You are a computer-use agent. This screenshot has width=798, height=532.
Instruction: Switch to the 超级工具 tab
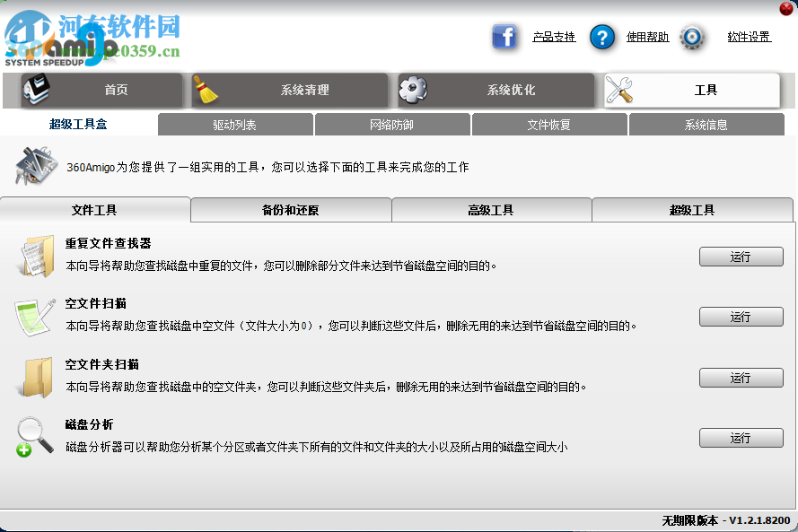[692, 210]
